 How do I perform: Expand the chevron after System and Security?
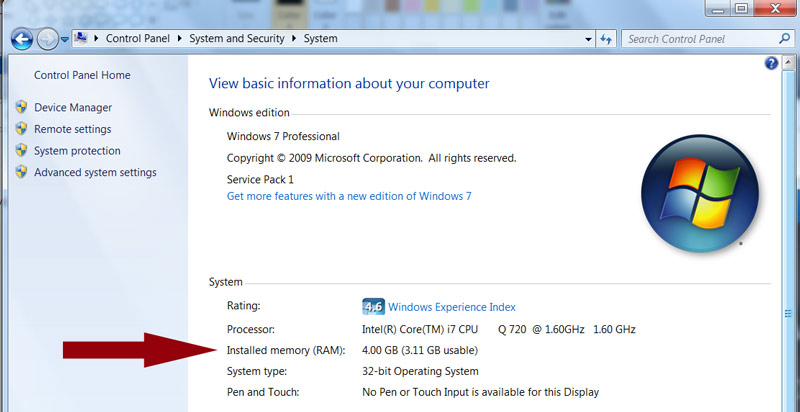click(x=294, y=38)
